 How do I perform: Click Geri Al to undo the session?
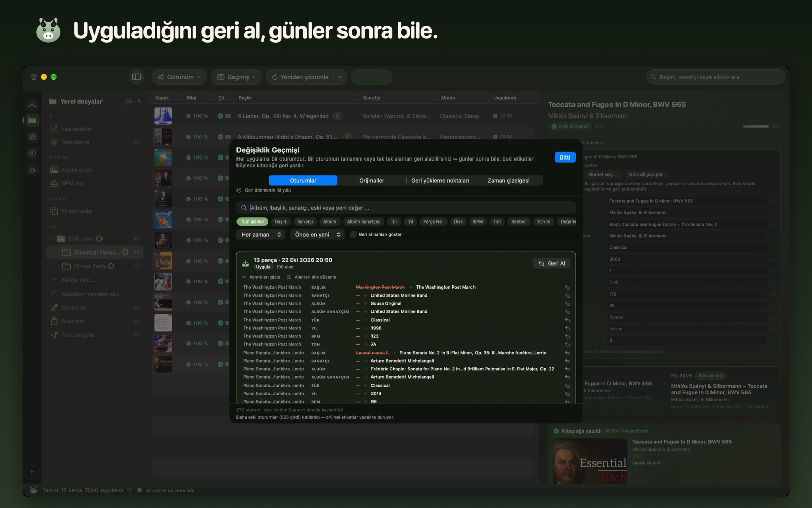[552, 263]
